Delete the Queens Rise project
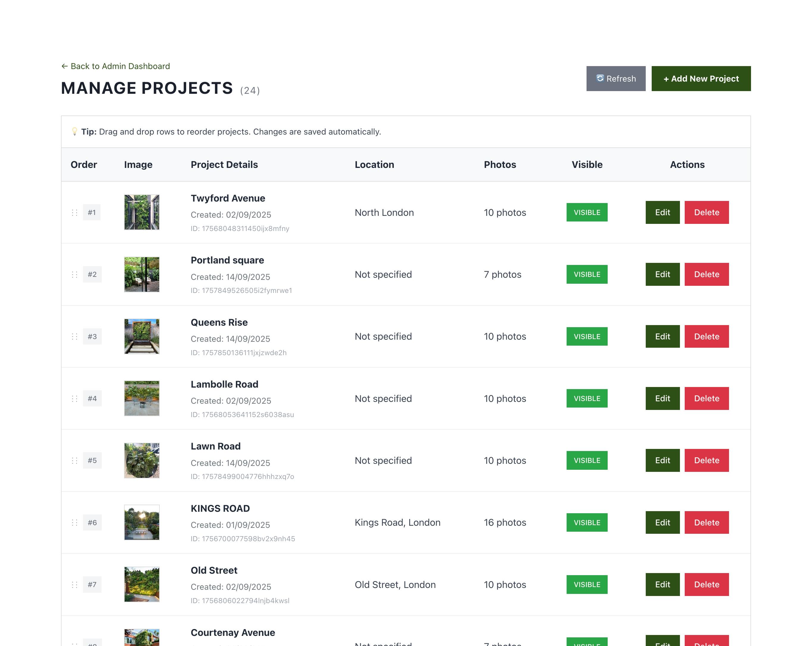This screenshot has width=812, height=646. pos(706,337)
